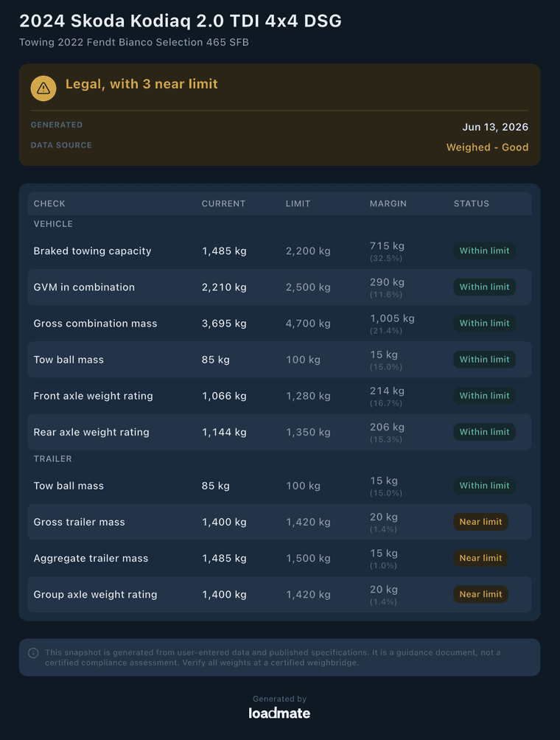Click the '(21.4%)' margin percentage
Viewport: 560px width, 740px height.
(386, 331)
